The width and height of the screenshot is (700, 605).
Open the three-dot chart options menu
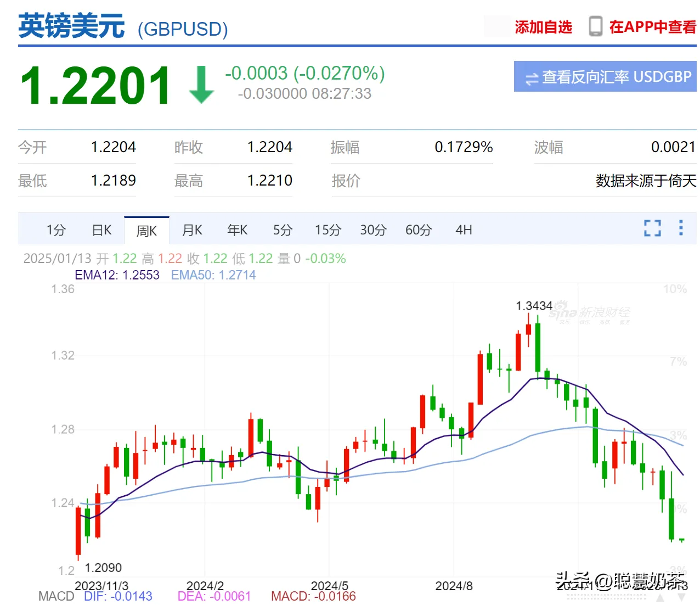tap(681, 228)
